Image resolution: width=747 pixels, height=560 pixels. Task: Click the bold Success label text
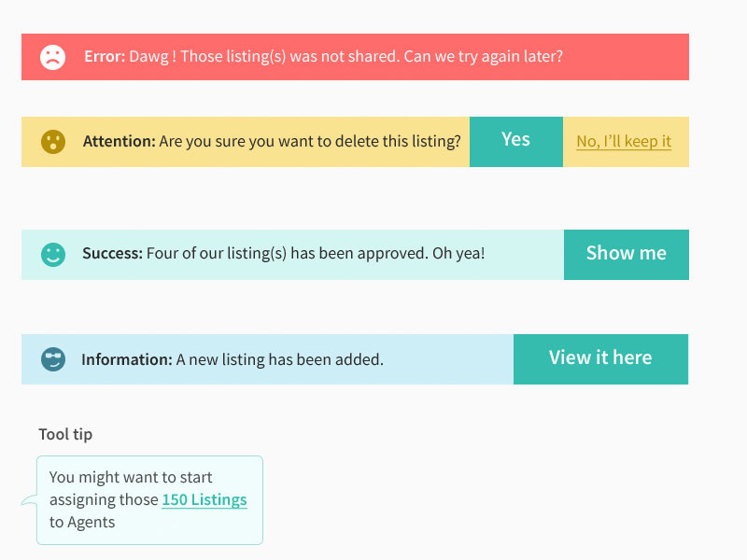pos(113,255)
